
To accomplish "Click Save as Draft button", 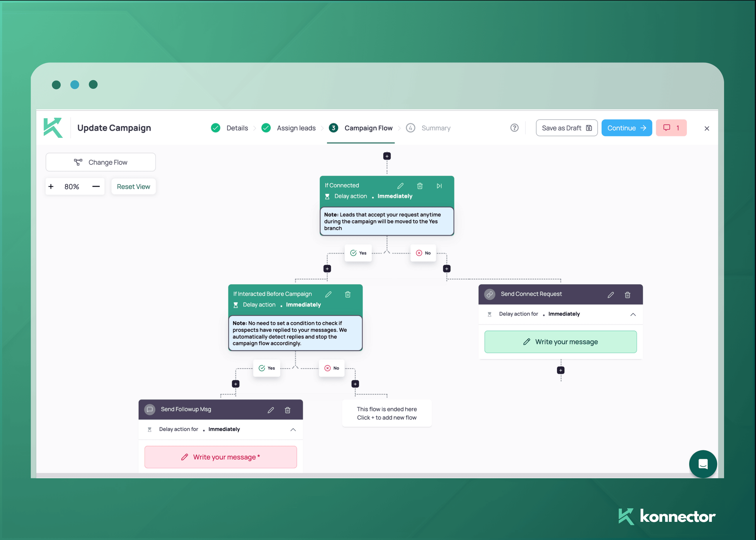I will (x=566, y=128).
